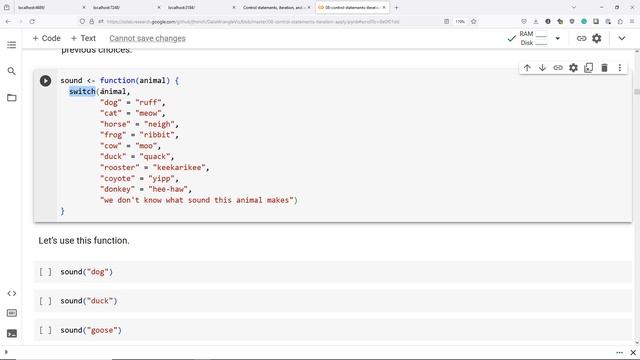
Task: Add a new Text cell
Action: point(83,38)
